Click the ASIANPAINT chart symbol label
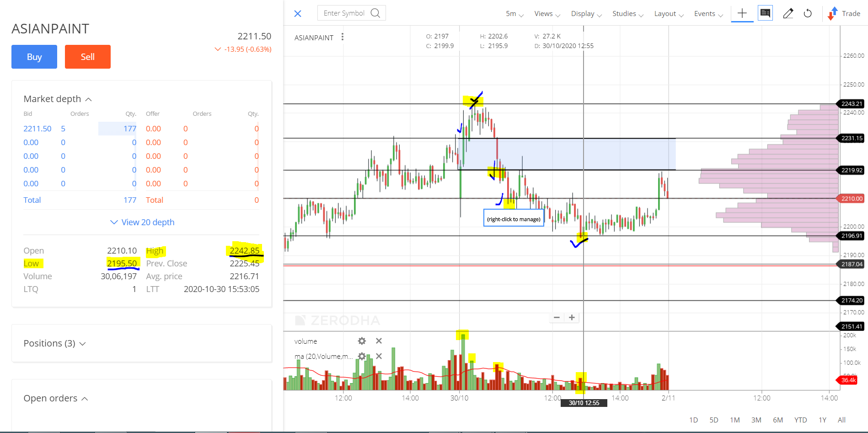This screenshot has width=868, height=433. [314, 38]
